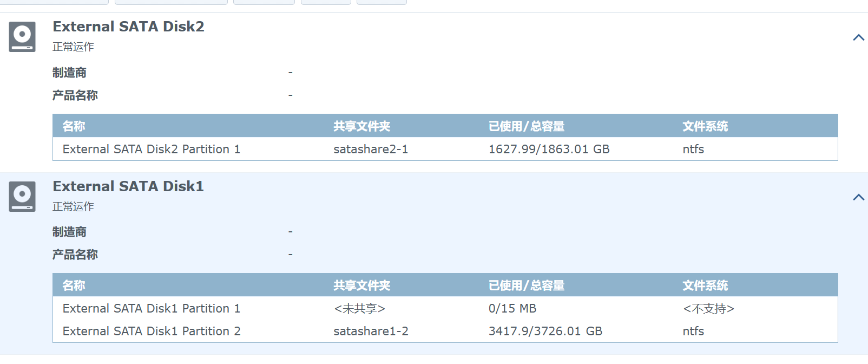Click the satashare2-1 shared folder entry

click(x=371, y=149)
